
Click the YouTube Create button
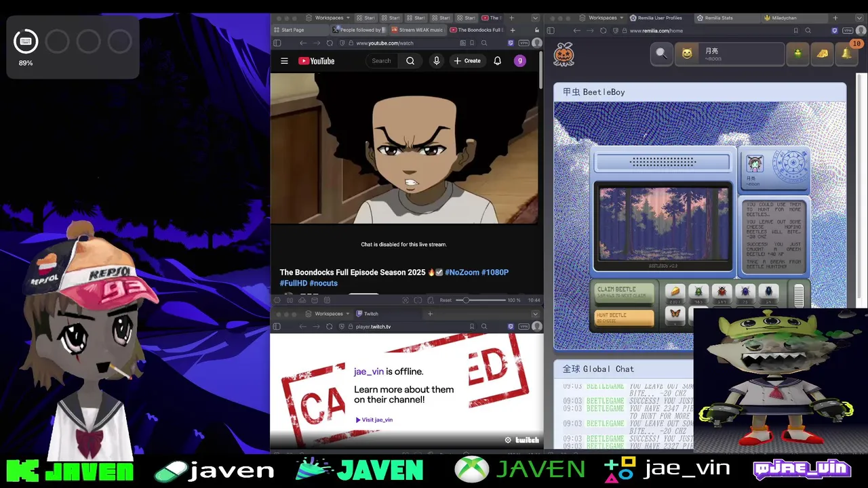(467, 61)
